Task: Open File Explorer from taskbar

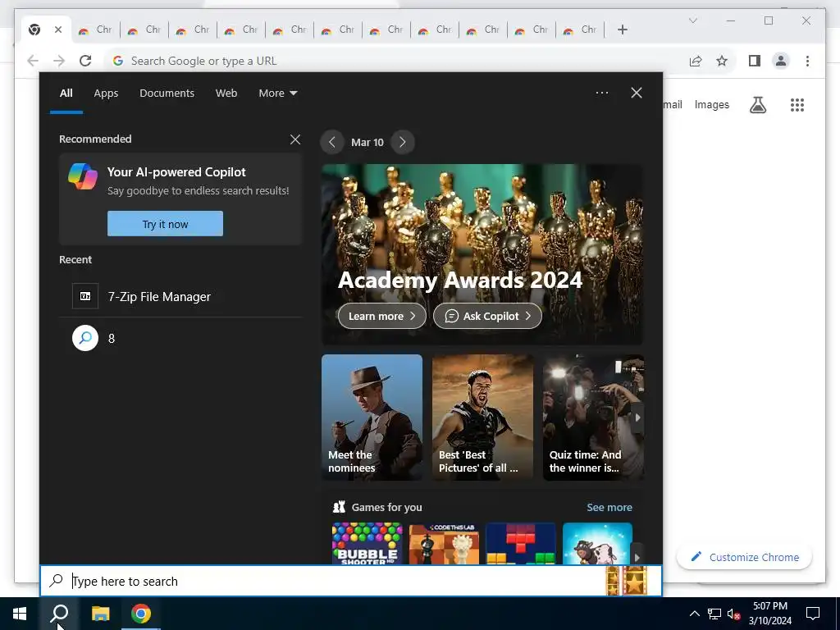Action: pyautogui.click(x=100, y=614)
